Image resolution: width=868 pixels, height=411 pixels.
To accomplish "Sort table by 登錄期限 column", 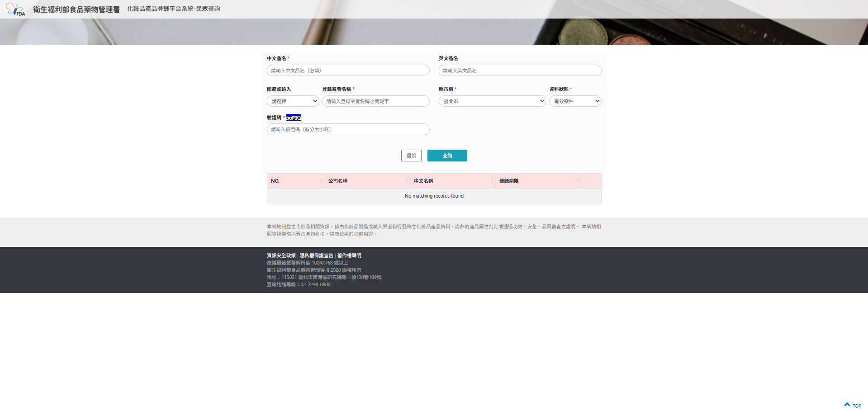I will [x=538, y=181].
